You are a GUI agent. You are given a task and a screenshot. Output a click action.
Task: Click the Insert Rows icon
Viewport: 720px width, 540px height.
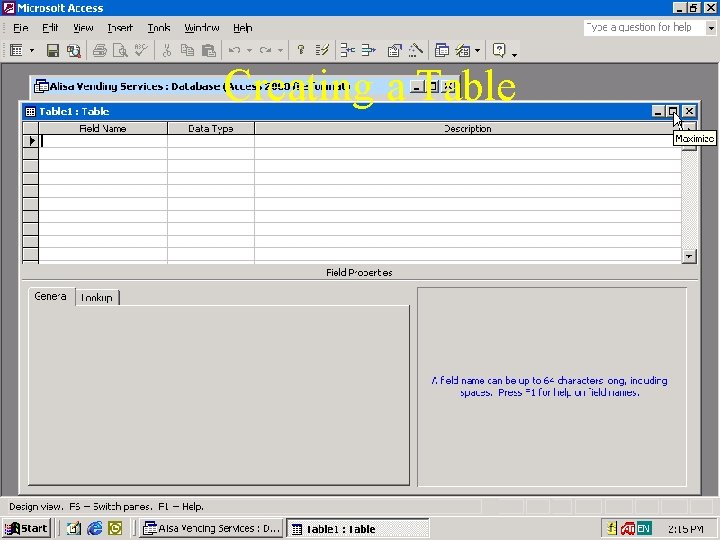coord(348,51)
